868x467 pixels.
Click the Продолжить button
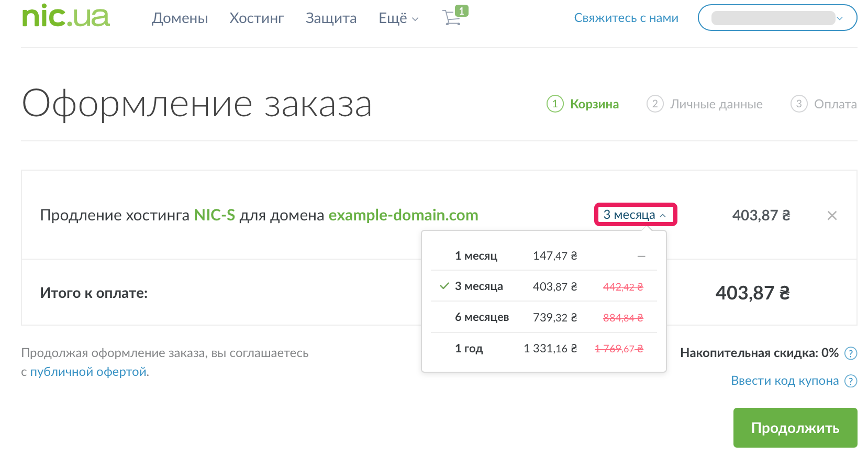click(x=795, y=428)
